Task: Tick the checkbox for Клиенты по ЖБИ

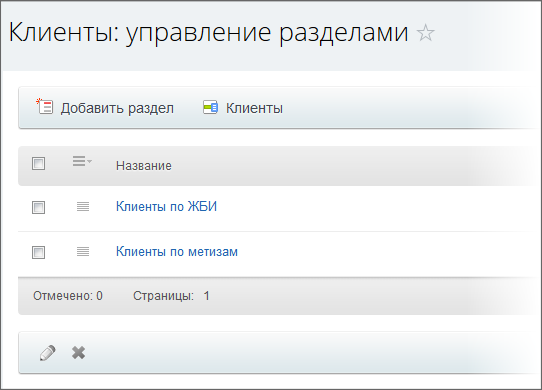Action: (38, 207)
